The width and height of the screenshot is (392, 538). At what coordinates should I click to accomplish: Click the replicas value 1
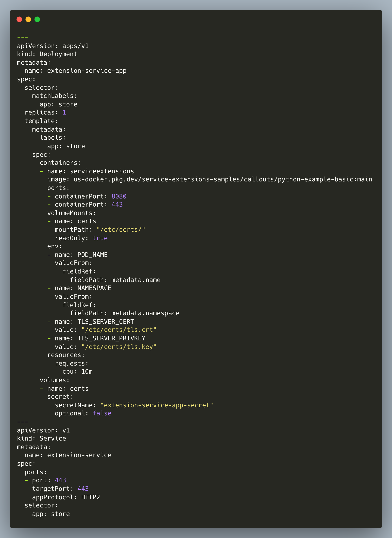(x=64, y=112)
